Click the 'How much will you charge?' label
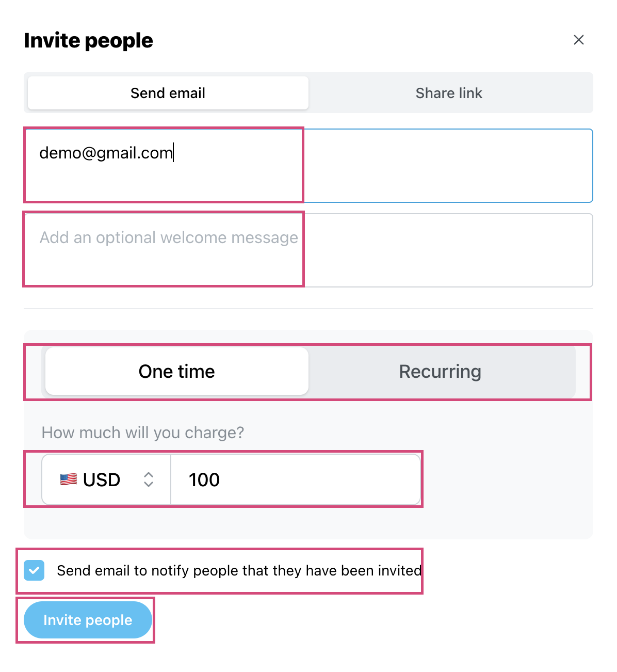This screenshot has height=672, width=617. coord(143,433)
